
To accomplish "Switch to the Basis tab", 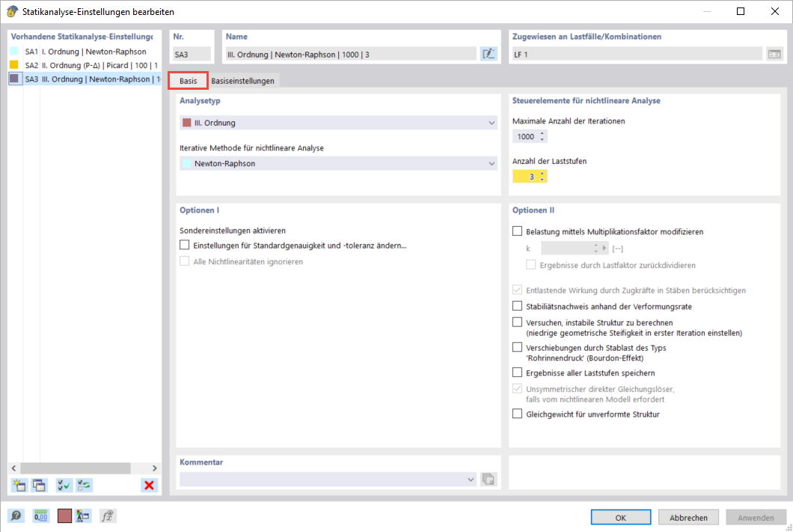I will (x=188, y=81).
